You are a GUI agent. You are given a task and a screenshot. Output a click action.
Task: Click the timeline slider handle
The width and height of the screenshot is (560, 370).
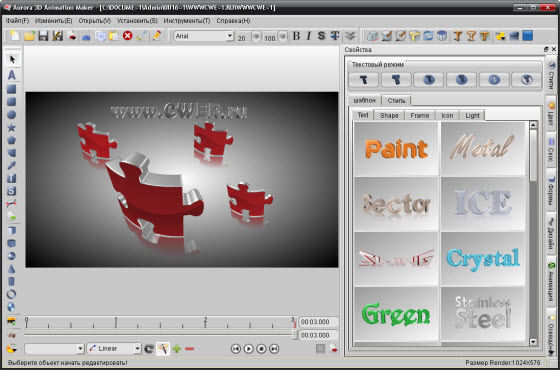click(295, 335)
